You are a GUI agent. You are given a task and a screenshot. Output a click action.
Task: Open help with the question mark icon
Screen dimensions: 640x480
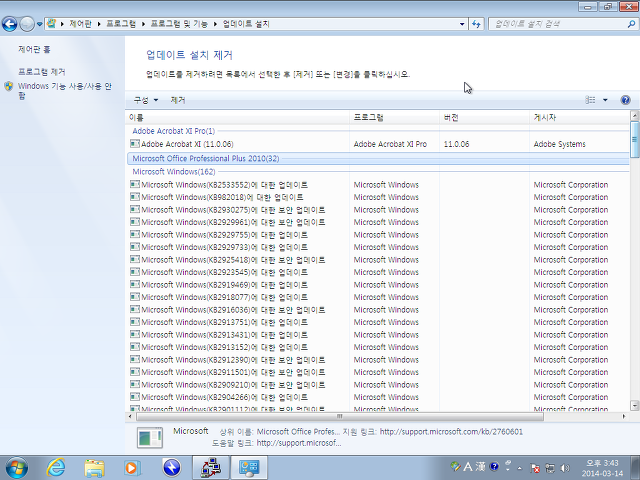[625, 100]
